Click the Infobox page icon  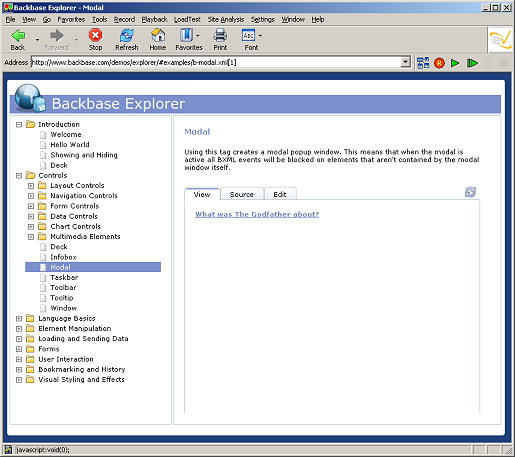click(43, 257)
